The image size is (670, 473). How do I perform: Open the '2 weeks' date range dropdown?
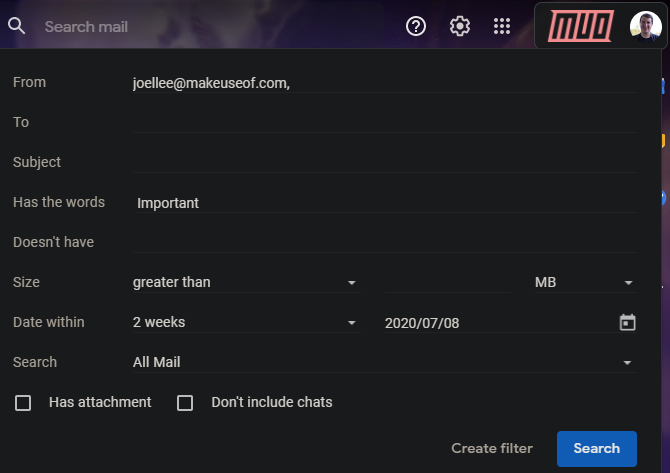[x=246, y=322]
